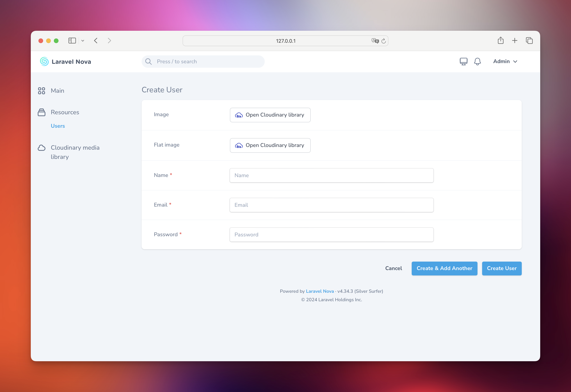Click the back navigation arrow
This screenshot has width=571, height=392.
click(95, 40)
